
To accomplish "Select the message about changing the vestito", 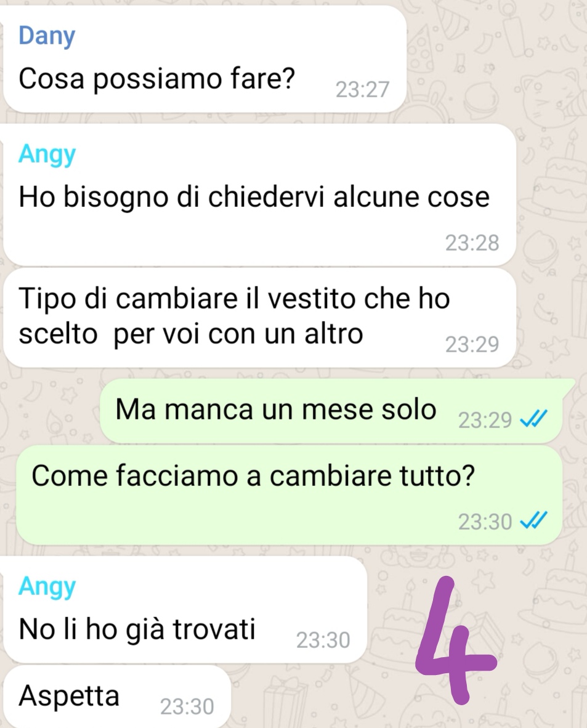I will [259, 318].
